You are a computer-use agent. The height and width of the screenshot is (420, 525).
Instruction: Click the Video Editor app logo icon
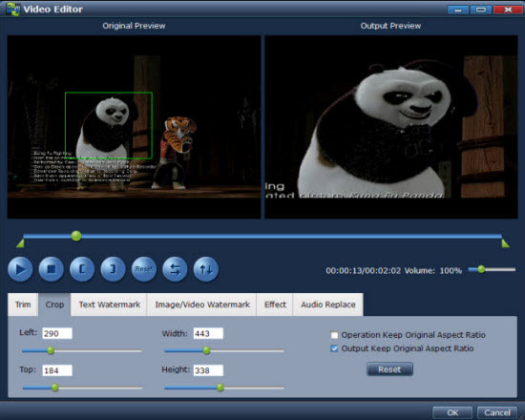[12, 9]
